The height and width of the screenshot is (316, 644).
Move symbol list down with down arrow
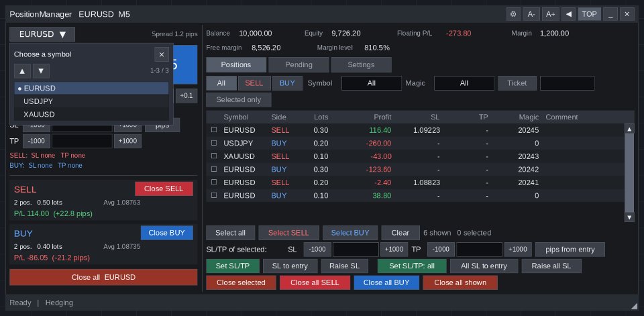41,70
